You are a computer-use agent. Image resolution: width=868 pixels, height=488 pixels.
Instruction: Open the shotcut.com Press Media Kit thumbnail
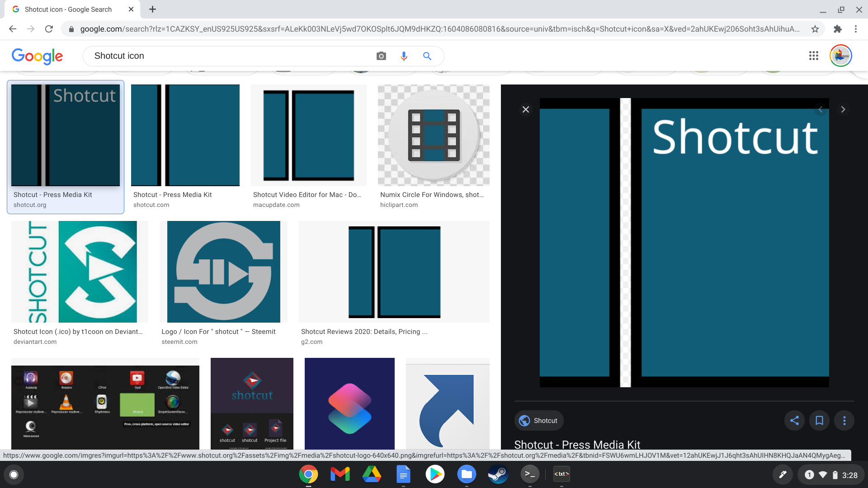pyautogui.click(x=185, y=135)
